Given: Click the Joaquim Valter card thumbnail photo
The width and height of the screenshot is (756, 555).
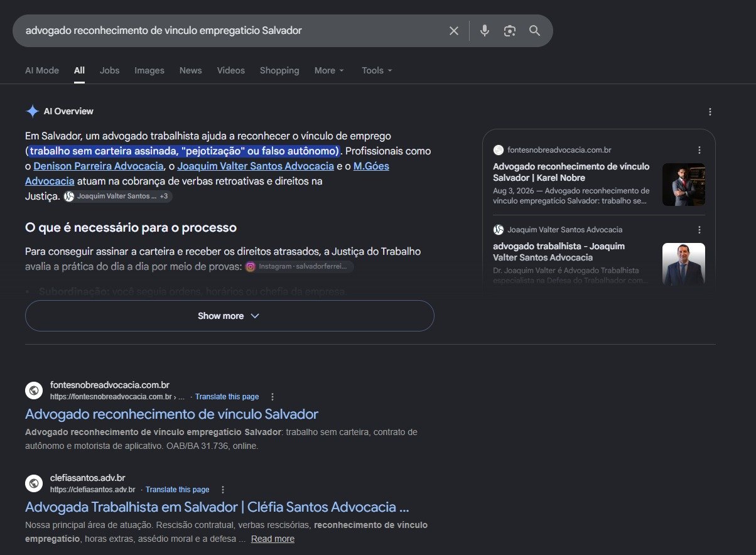Looking at the screenshot, I should point(684,264).
